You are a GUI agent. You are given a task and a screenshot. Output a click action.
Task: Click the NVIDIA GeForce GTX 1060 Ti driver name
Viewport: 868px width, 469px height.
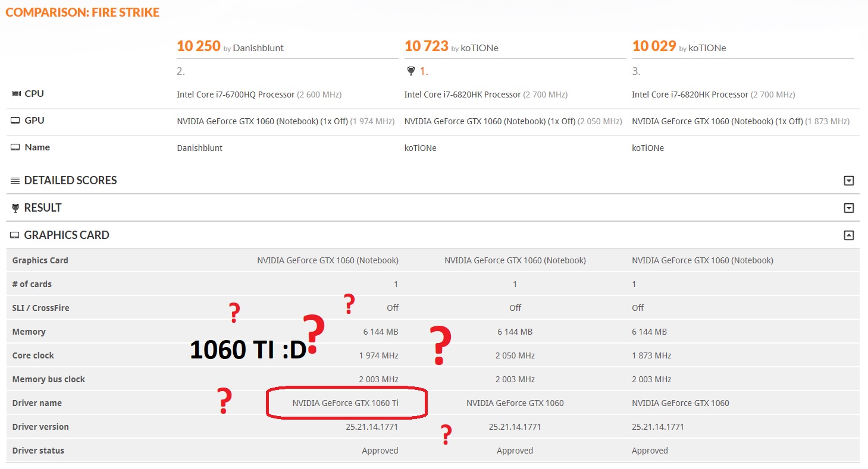(346, 403)
